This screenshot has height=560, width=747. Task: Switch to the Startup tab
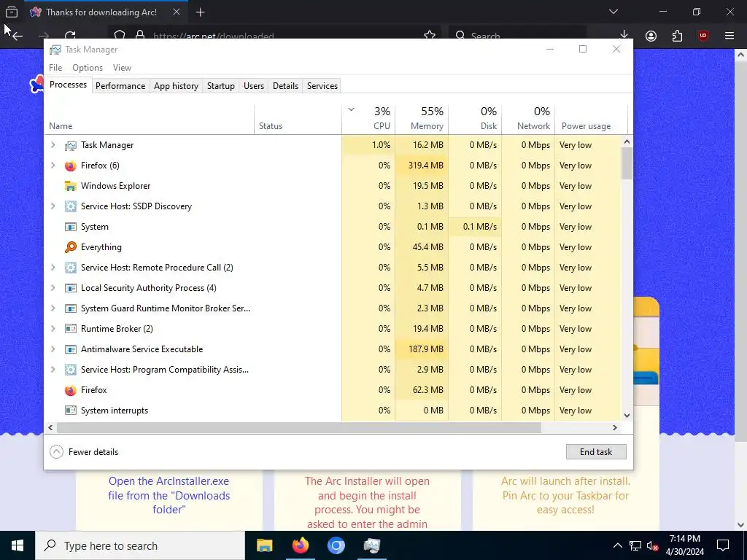[220, 86]
